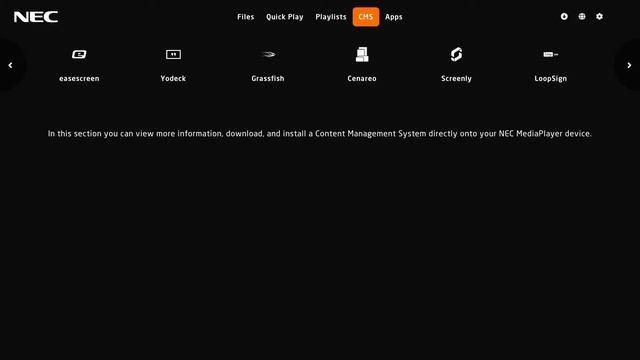This screenshot has width=640, height=360.
Task: Click the easescreen label
Action: (79, 78)
